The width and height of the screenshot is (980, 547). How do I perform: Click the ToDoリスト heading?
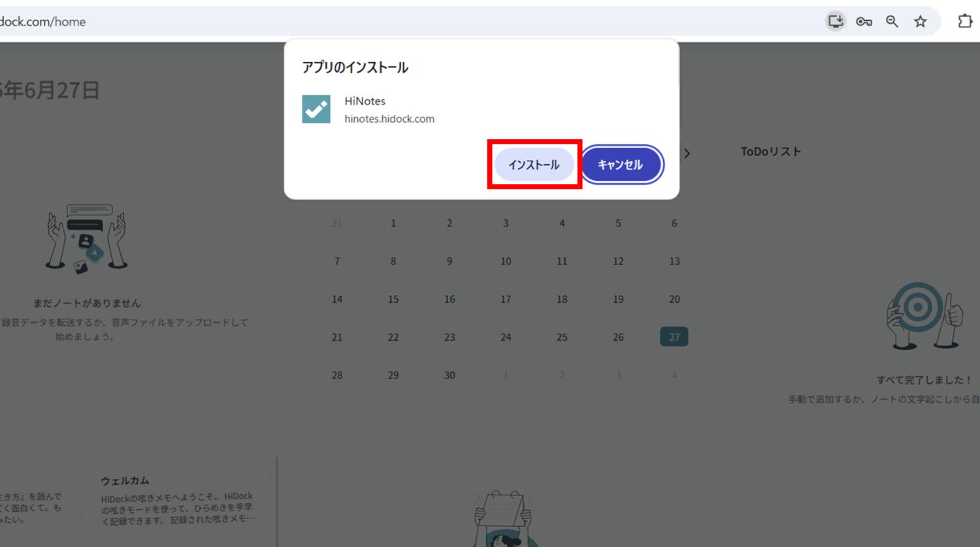(771, 151)
